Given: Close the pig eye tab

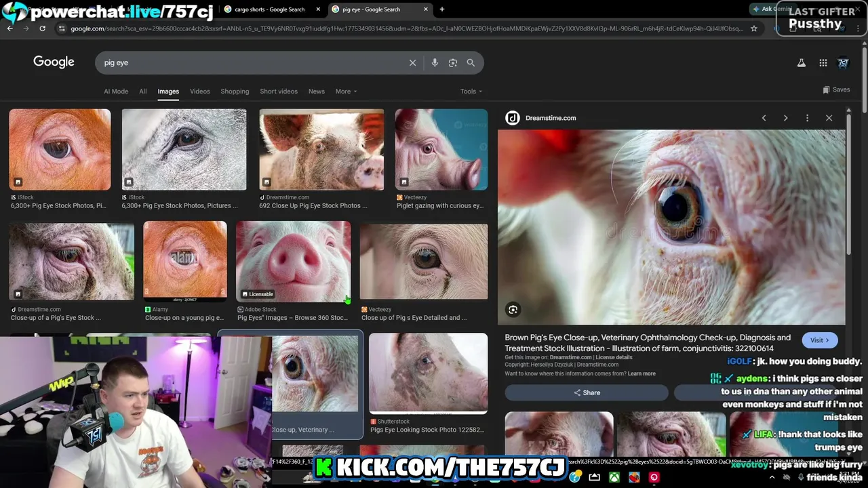Looking at the screenshot, I should click(x=426, y=9).
